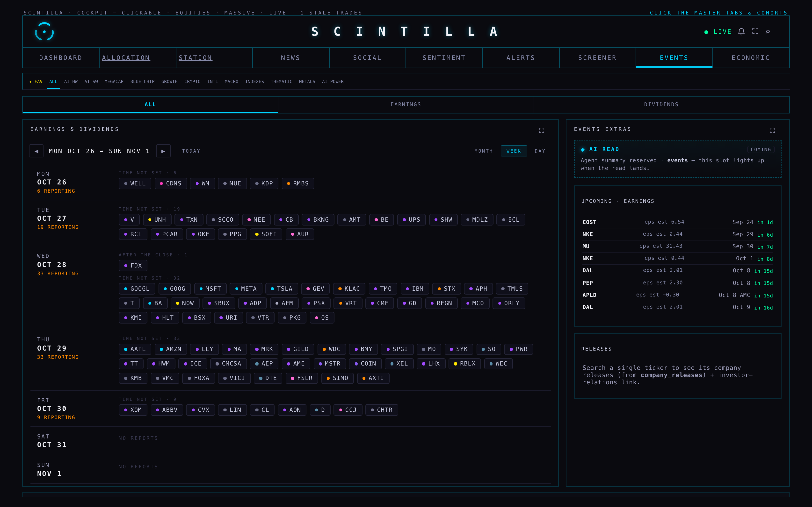Expand the Earnings & Dividends panel
The height and width of the screenshot is (507, 812).
[541, 130]
